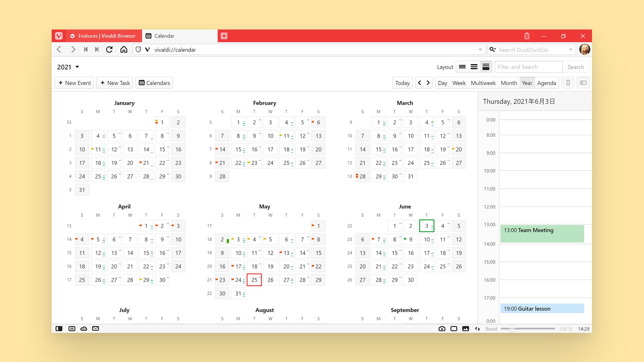Select the full layout option
644x362 pixels.
[x=486, y=67]
